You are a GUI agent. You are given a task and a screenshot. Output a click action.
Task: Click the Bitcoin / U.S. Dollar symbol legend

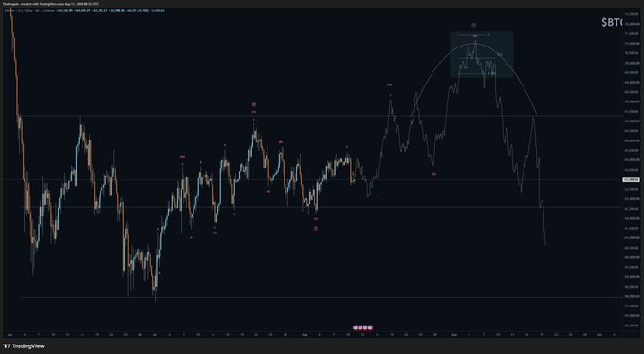click(30, 11)
